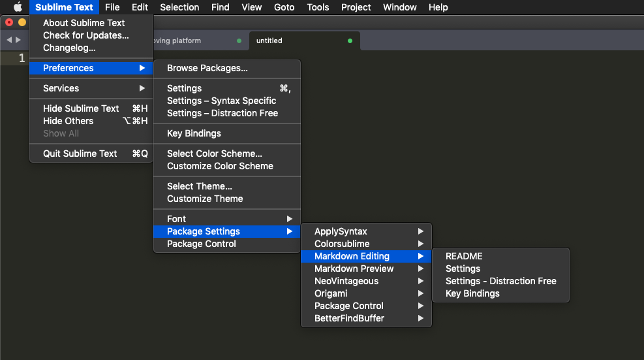644x360 pixels.
Task: Expand Markdown Editing package settings
Action: click(366, 256)
